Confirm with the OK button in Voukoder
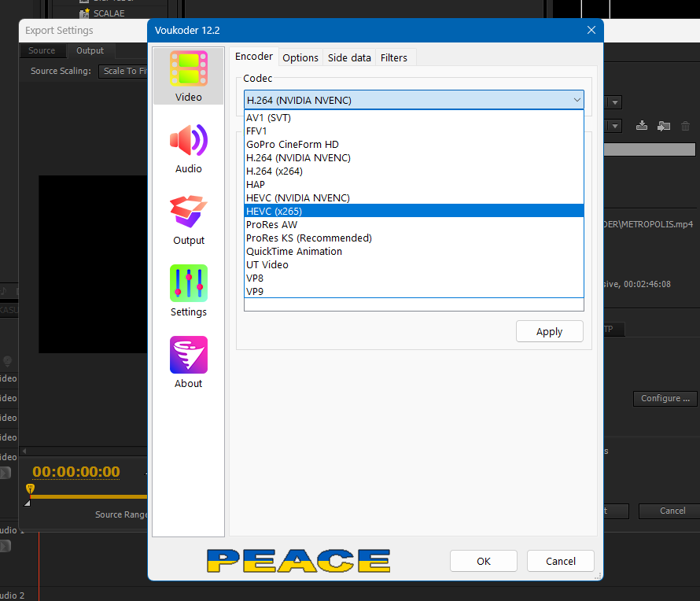This screenshot has width=700, height=601. click(483, 561)
